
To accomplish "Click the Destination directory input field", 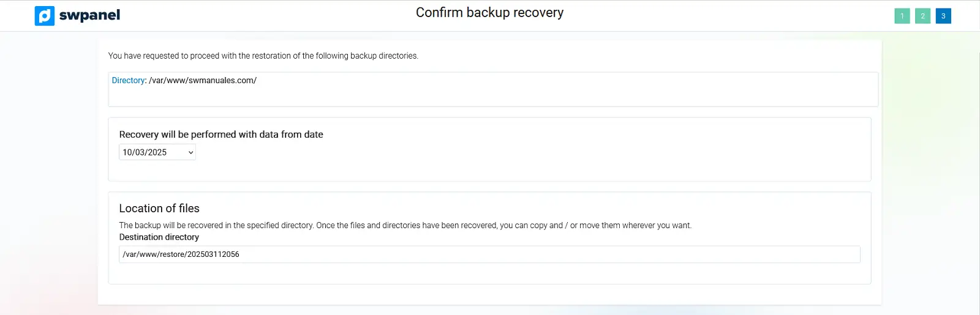I will click(489, 254).
